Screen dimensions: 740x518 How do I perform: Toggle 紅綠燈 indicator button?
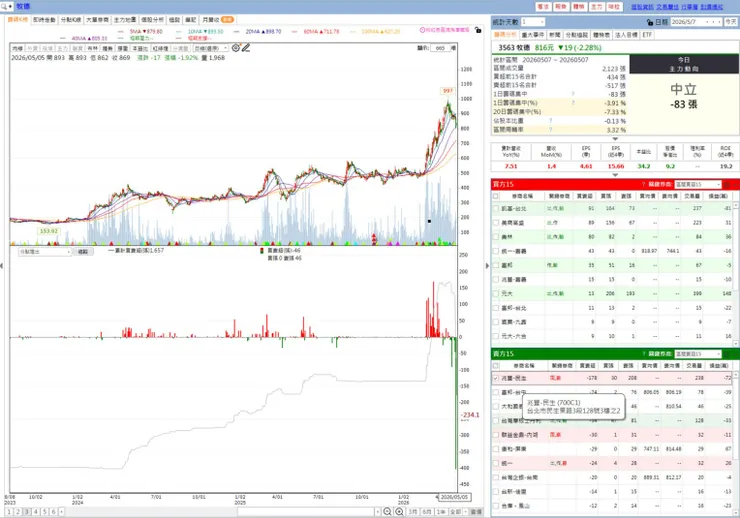[x=160, y=48]
